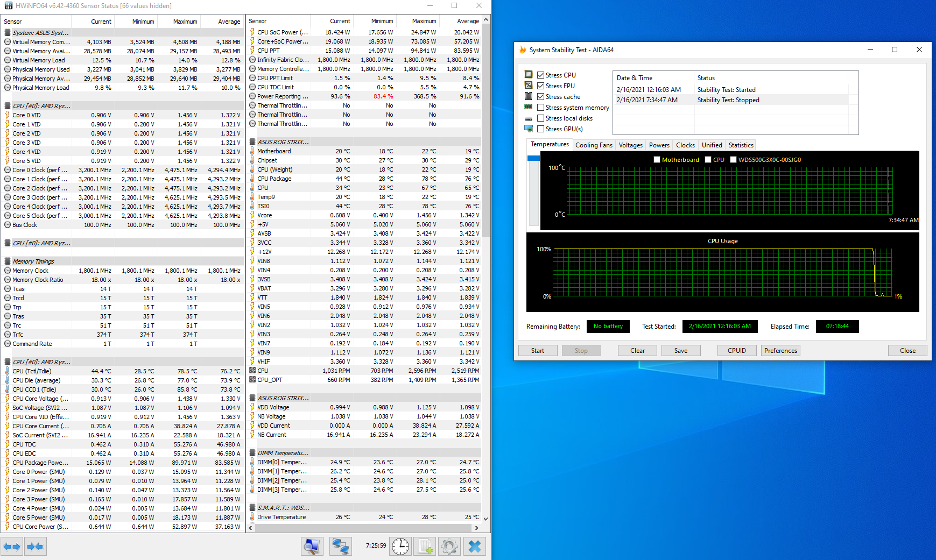Uncheck the Stress cache checkbox
This screenshot has height=560, width=936.
[541, 97]
